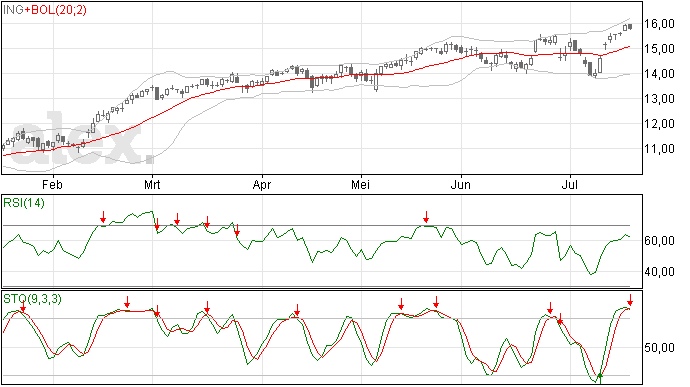Click the RSI(14) indicator label
Image resolution: width=690 pixels, height=387 pixels.
[24, 203]
